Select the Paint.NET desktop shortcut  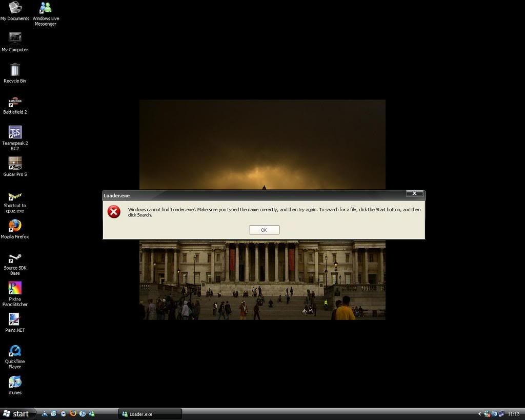pos(15,319)
